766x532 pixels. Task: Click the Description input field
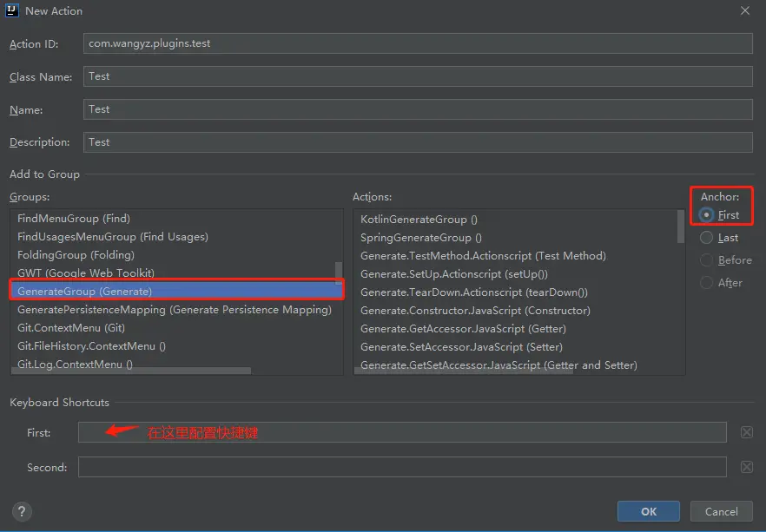pos(418,142)
